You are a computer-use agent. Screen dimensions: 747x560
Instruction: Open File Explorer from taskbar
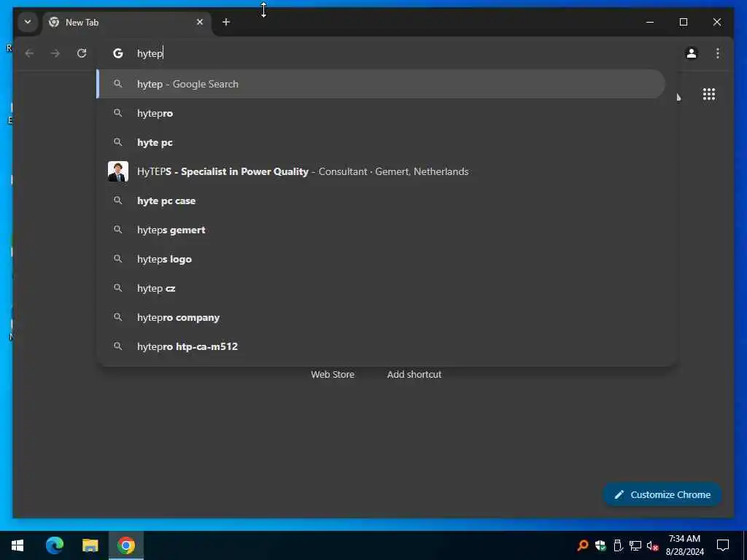coord(90,545)
